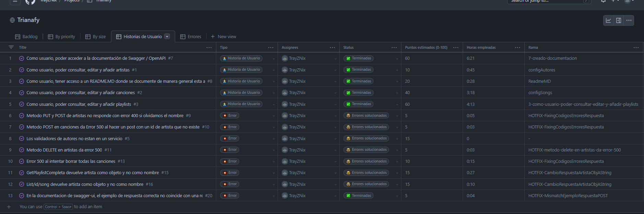Switch to the Backlog view tab
The image size is (644, 214).
[26, 36]
